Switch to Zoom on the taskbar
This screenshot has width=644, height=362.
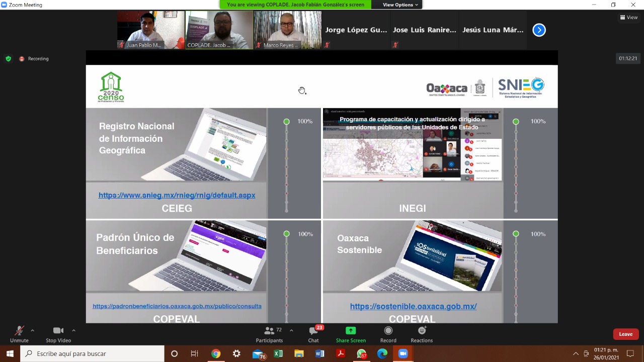[x=403, y=353]
